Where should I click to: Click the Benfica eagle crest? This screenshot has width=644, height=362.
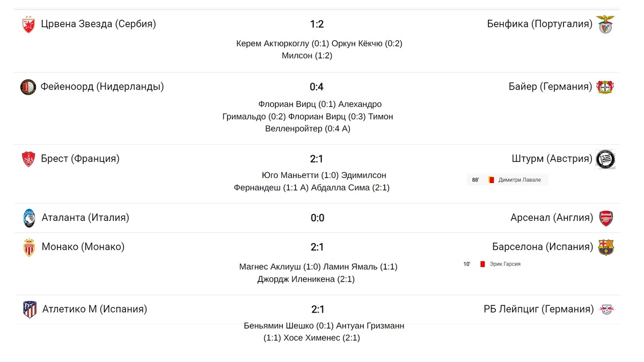click(x=606, y=25)
